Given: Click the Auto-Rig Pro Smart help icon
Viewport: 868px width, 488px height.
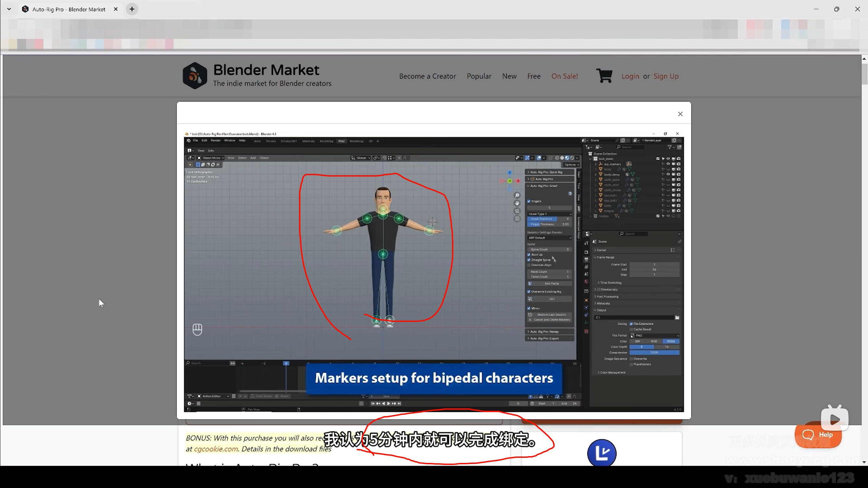Looking at the screenshot, I should coord(570,194).
